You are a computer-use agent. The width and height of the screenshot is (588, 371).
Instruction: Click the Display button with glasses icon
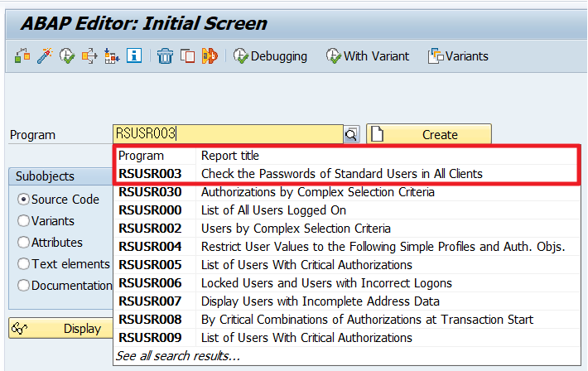pyautogui.click(x=60, y=328)
